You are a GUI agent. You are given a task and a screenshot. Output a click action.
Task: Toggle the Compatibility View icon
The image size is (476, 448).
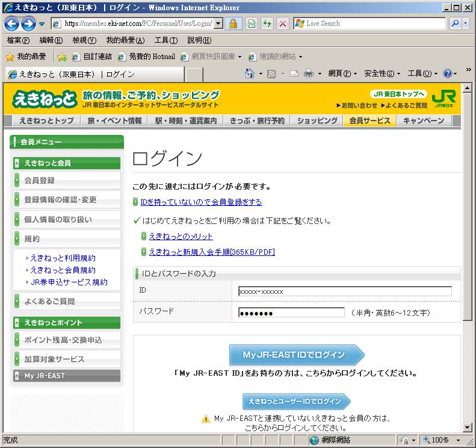click(x=252, y=23)
